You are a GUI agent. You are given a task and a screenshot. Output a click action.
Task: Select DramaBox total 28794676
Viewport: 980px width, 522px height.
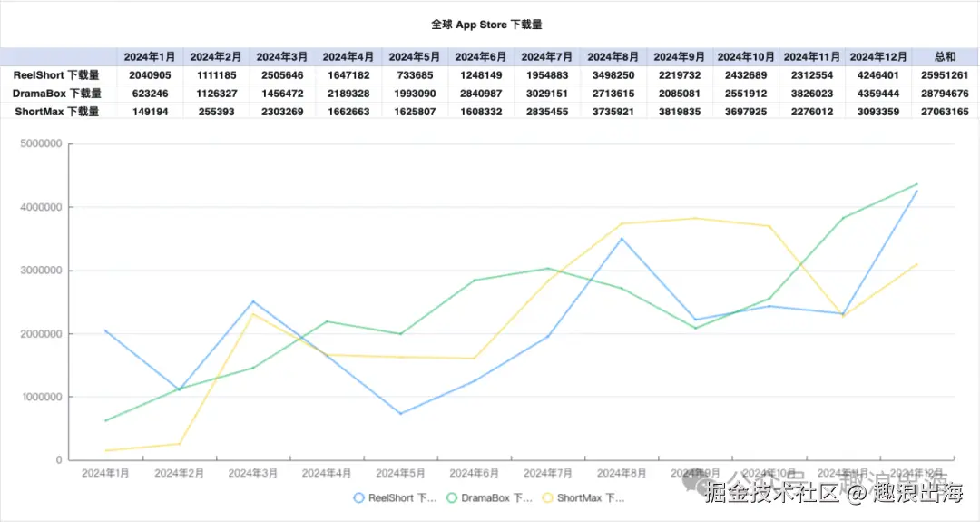pos(945,94)
